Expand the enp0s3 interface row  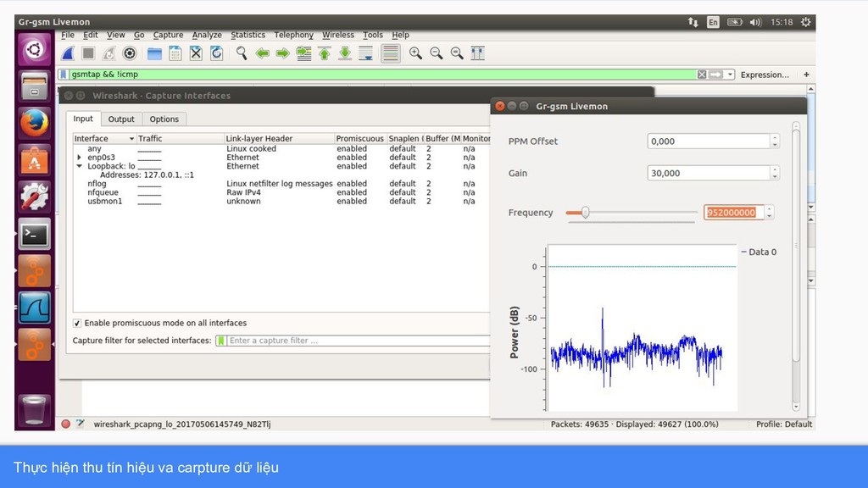point(79,158)
